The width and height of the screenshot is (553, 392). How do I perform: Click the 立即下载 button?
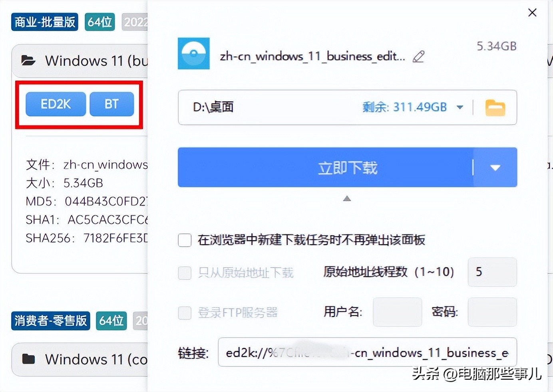point(326,168)
